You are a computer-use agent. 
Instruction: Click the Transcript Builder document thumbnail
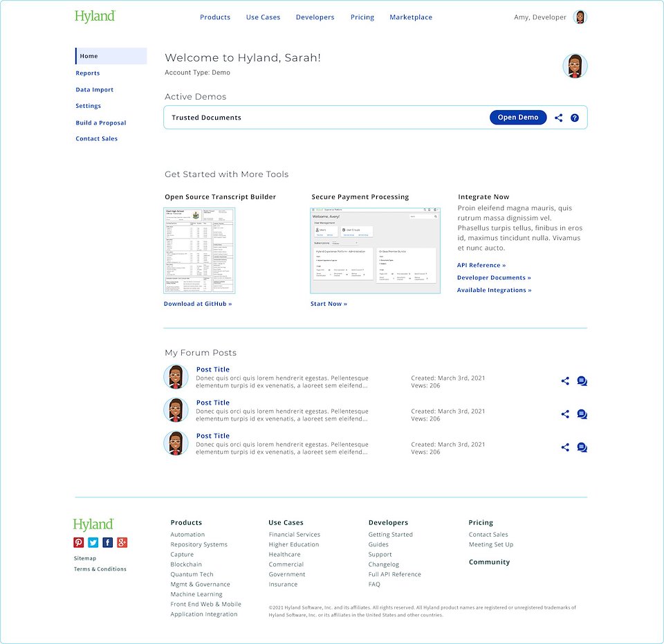coord(199,250)
